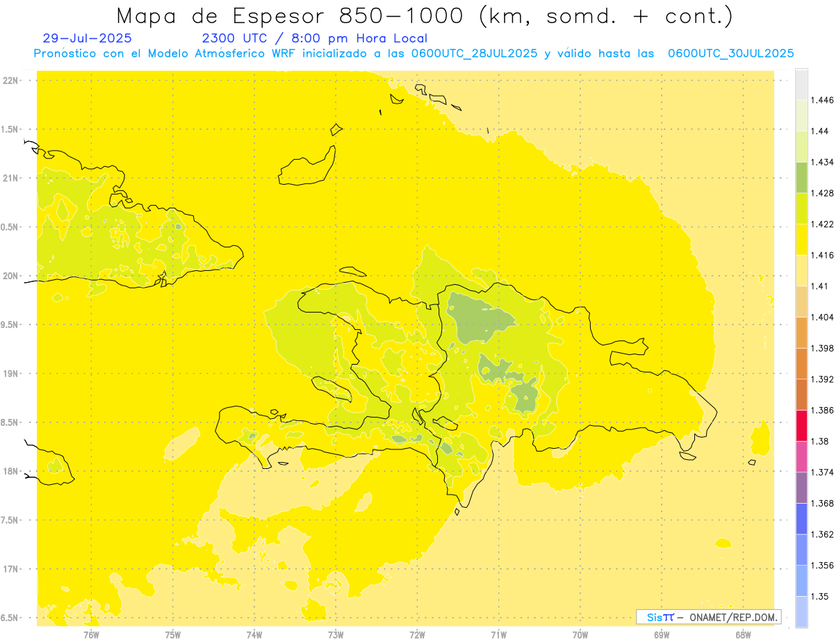Click the 22N latitude label

coord(11,81)
